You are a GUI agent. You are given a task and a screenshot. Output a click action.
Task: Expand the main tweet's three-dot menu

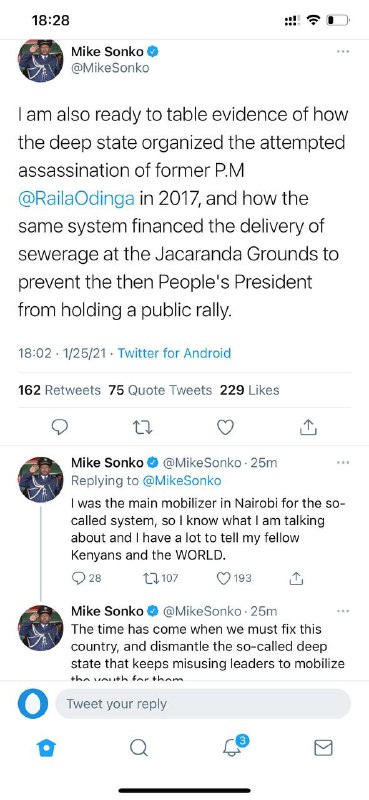343,52
